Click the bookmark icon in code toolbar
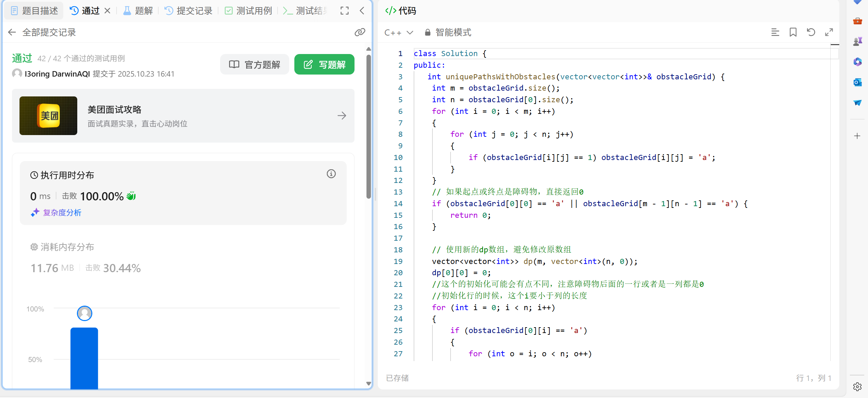 point(793,32)
